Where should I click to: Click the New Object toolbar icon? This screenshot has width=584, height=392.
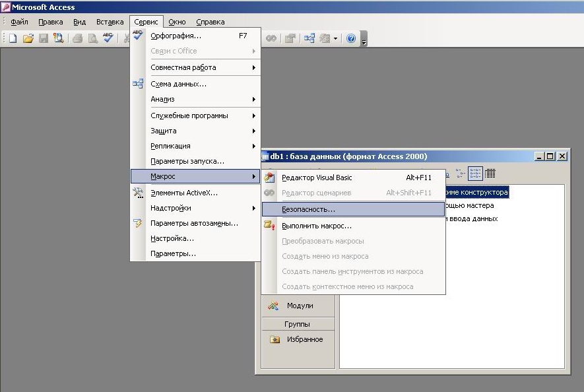tap(325, 38)
